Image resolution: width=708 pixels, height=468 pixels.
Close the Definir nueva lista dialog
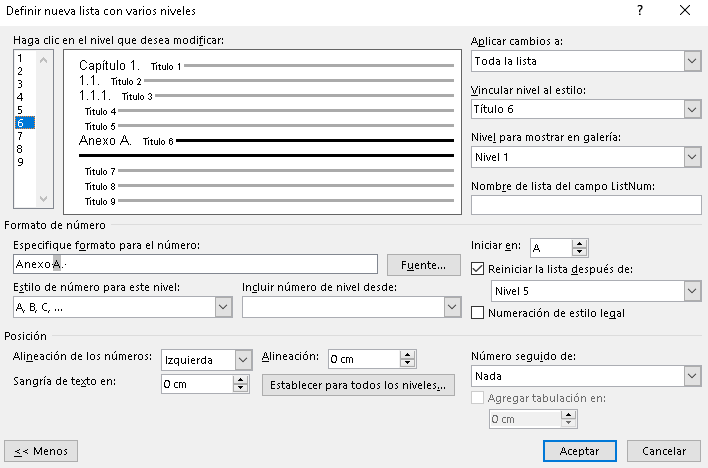click(x=685, y=10)
